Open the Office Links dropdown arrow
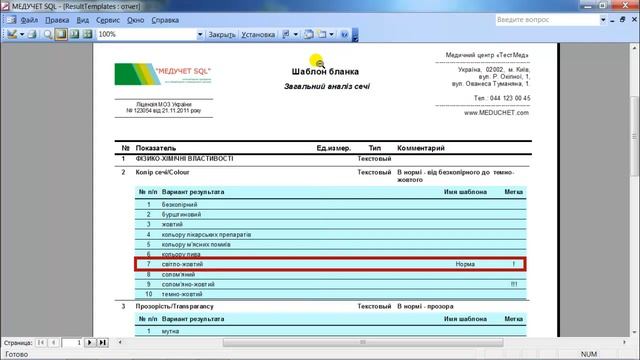The height and width of the screenshot is (360, 640). tap(296, 35)
